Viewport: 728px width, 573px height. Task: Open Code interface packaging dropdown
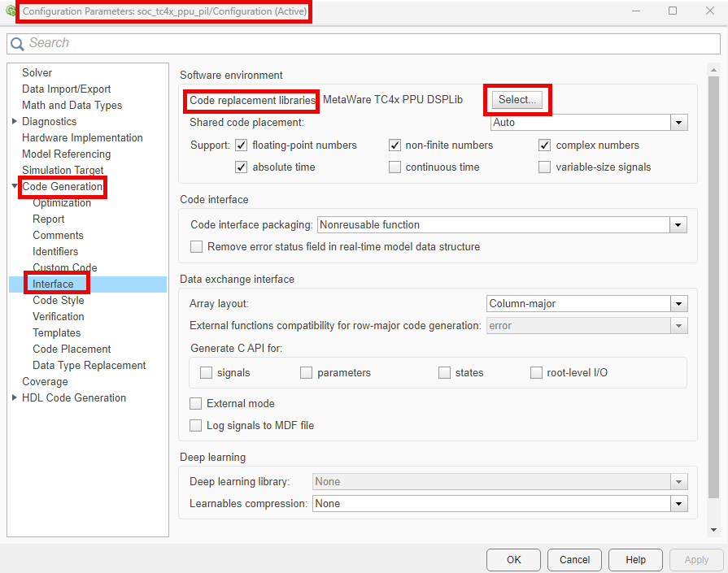pyautogui.click(x=678, y=224)
